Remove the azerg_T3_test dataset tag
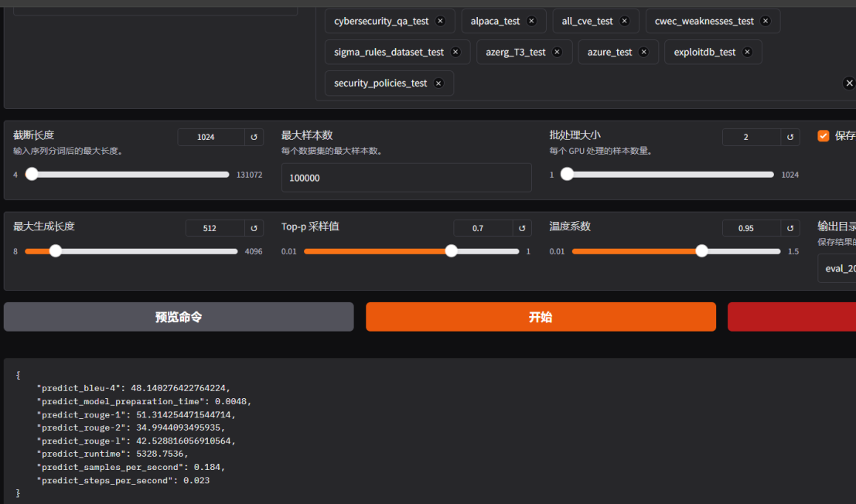Viewport: 856px width, 504px height. pyautogui.click(x=557, y=53)
